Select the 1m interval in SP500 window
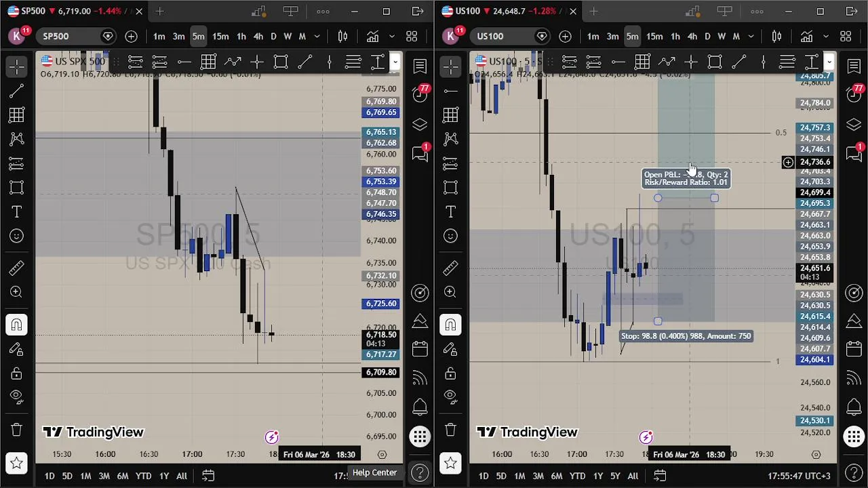868x488 pixels. click(x=159, y=37)
